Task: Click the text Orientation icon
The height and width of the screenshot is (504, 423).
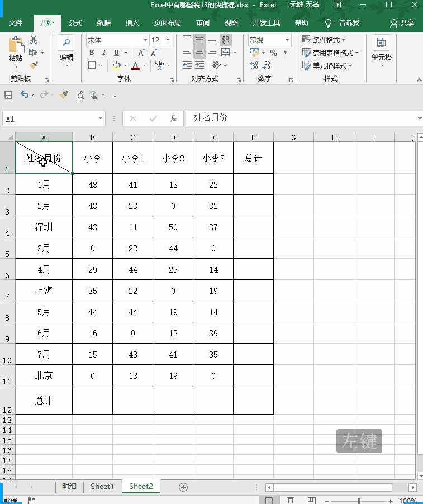Action: click(217, 65)
